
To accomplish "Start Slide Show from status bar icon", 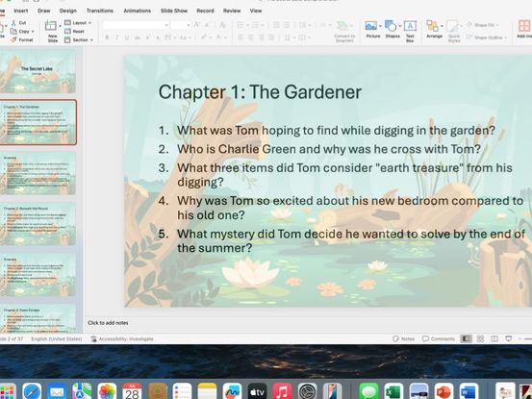I will click(x=509, y=338).
